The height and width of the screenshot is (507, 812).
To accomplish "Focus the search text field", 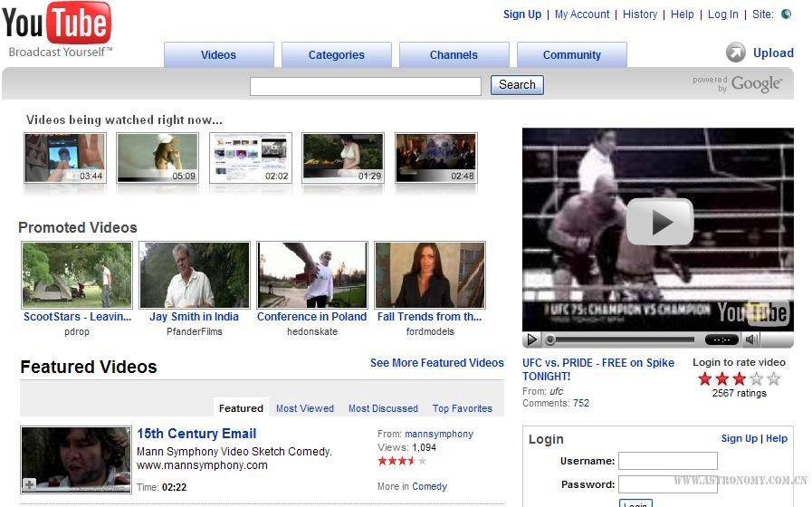I will 366,87.
